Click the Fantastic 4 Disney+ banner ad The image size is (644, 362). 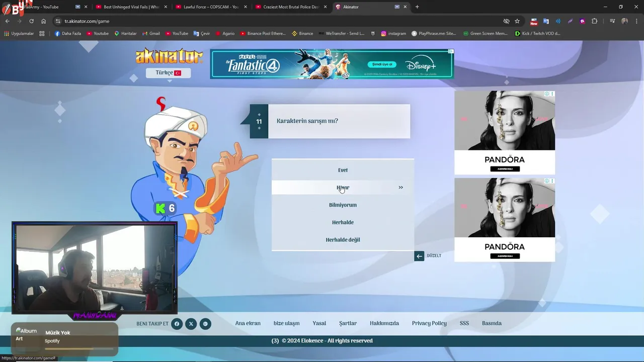(x=332, y=64)
